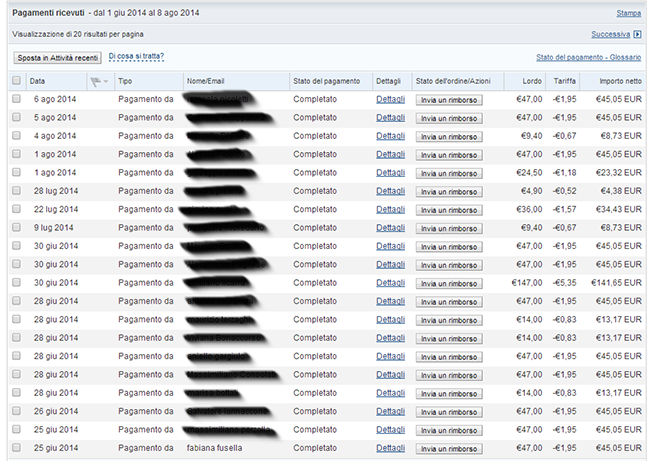Click the flag icon in table header
This screenshot has width=650, height=461.
95,82
